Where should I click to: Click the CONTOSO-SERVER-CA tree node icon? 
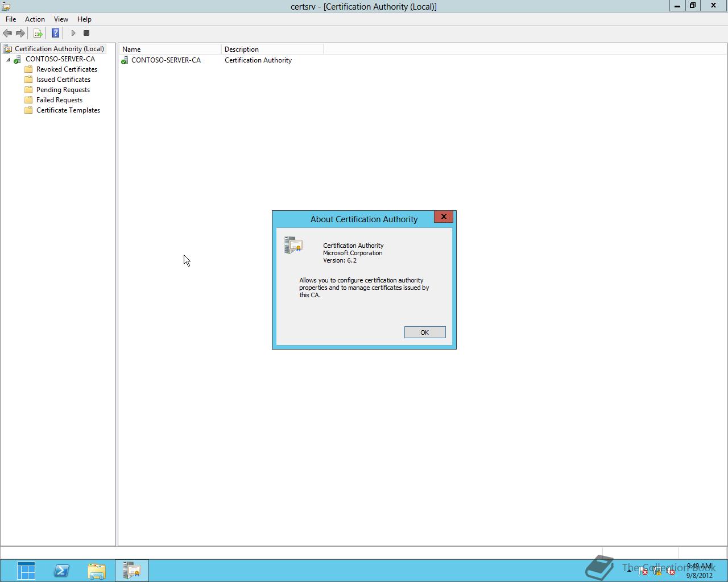18,59
